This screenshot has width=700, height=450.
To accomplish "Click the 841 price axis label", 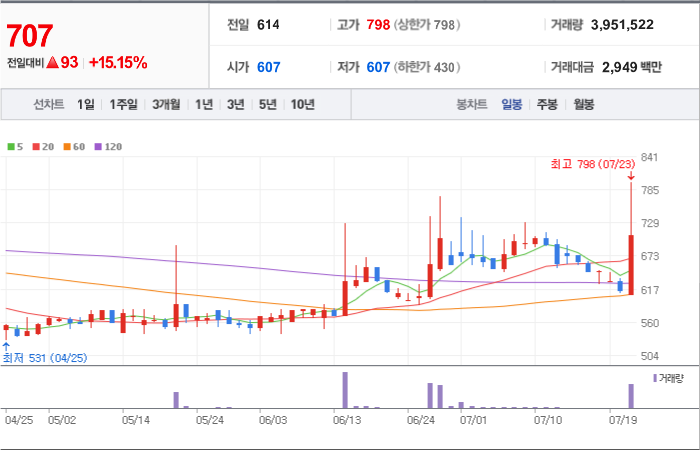I will [650, 157].
